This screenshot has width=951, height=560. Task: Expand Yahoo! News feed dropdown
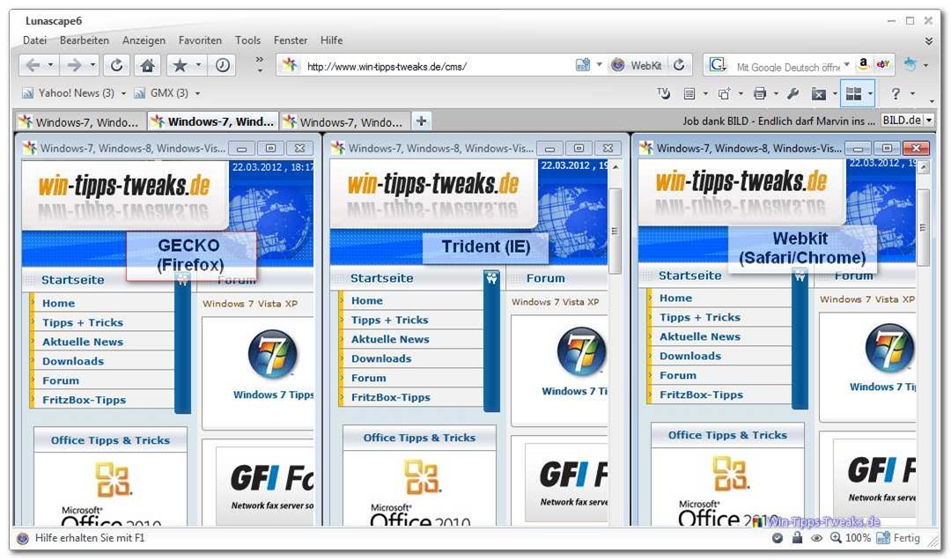[x=124, y=93]
